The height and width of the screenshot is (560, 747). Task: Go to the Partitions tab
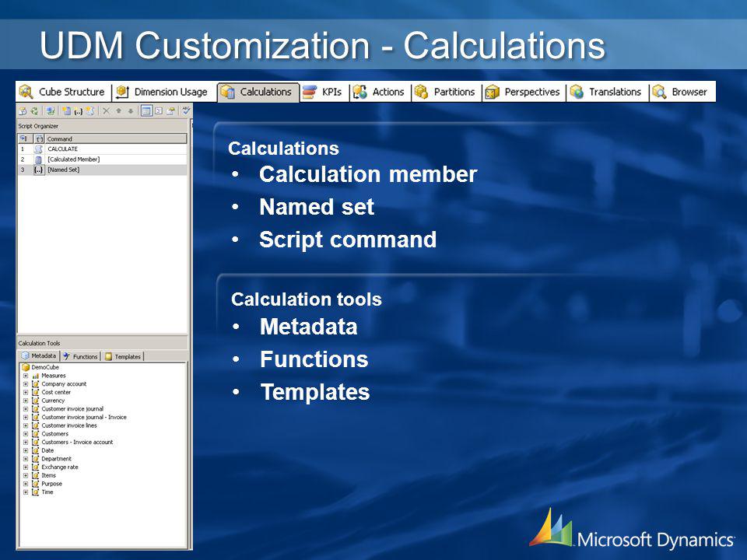pos(445,92)
